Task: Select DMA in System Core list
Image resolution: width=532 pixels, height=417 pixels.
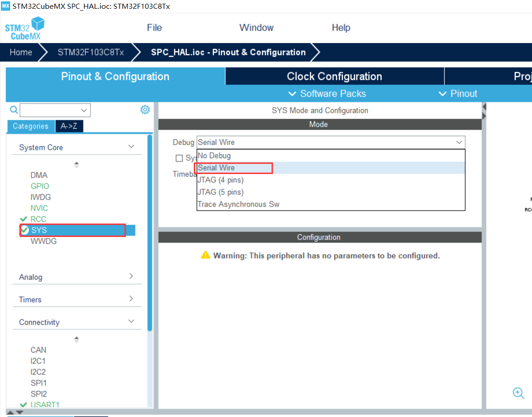Action: (39, 175)
